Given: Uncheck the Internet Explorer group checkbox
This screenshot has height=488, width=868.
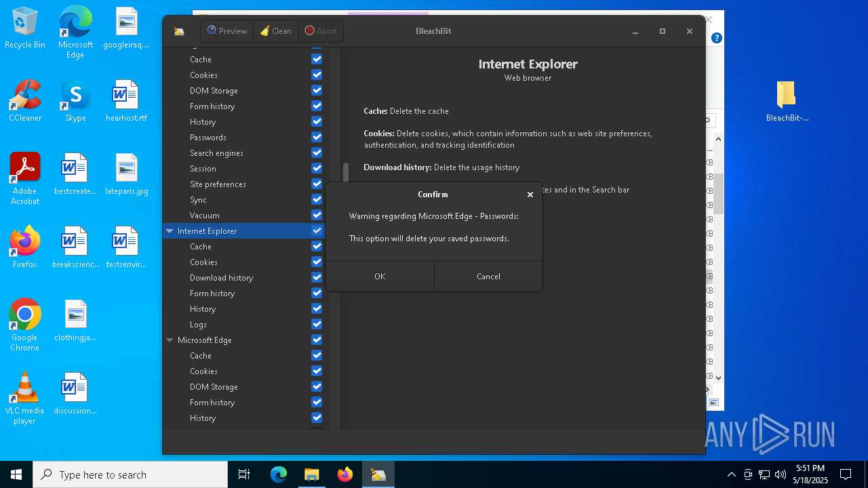Looking at the screenshot, I should point(317,231).
